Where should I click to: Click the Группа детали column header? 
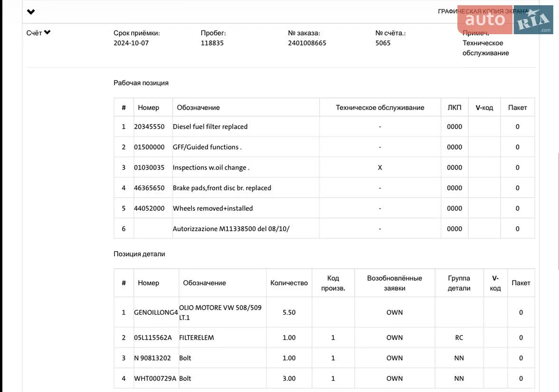tap(459, 283)
